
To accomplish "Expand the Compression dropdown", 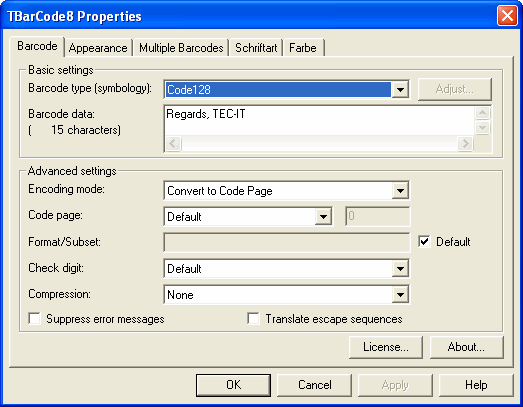I will click(x=400, y=295).
